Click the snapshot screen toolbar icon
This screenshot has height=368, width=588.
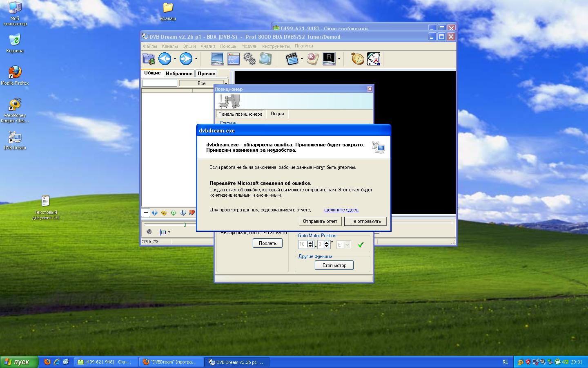(x=265, y=59)
